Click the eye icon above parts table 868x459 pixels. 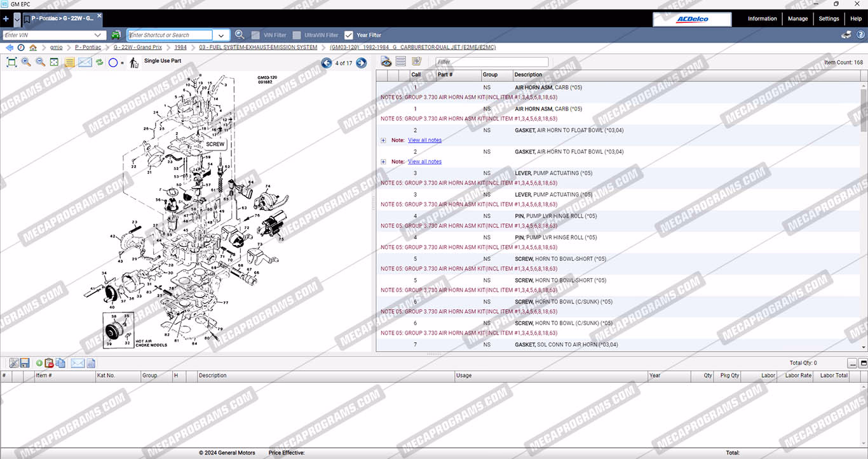(386, 62)
